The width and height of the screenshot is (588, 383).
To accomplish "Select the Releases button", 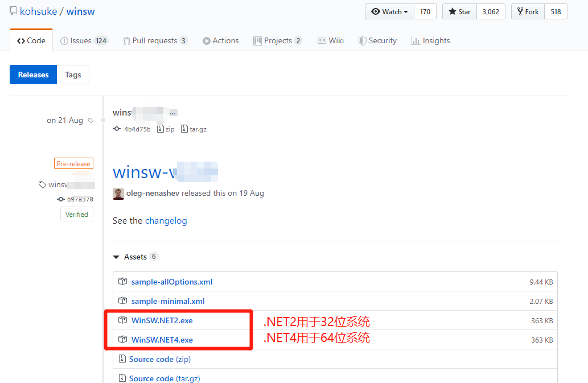I will point(34,75).
